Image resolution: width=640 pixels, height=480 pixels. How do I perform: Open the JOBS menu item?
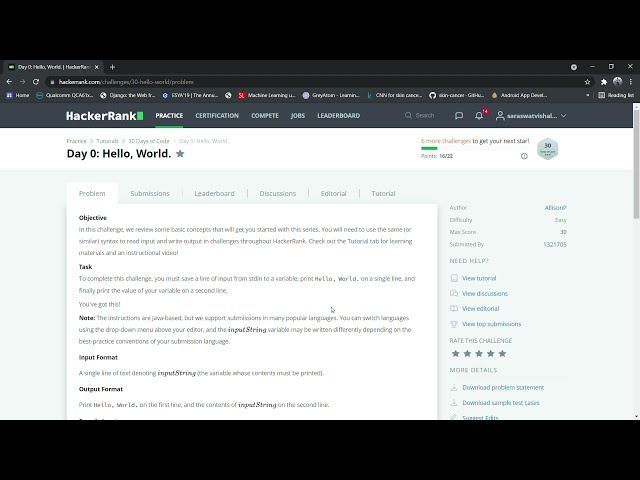tap(298, 116)
